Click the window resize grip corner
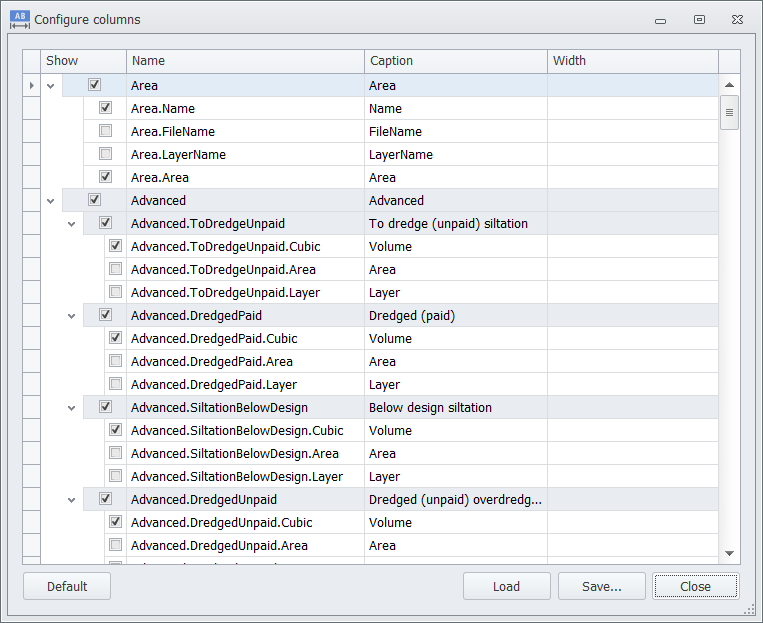 [749, 609]
